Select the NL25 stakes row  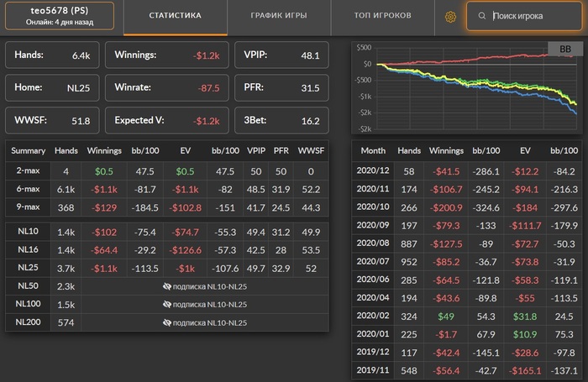(168, 267)
